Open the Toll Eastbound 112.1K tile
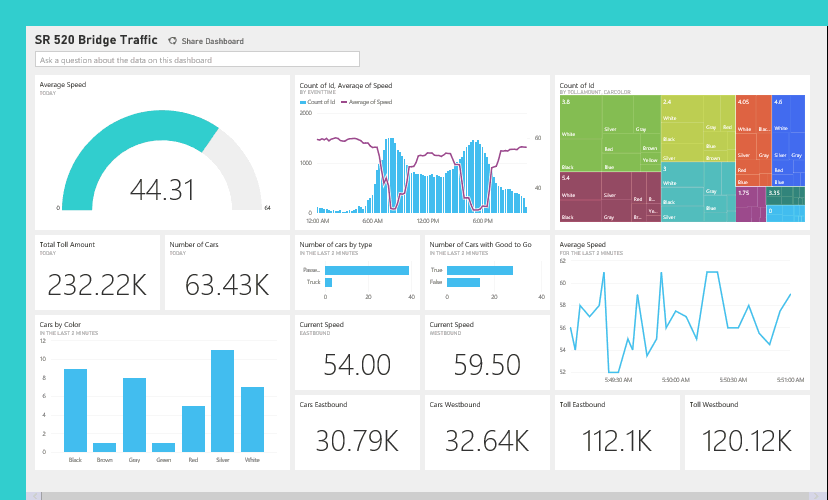The height and width of the screenshot is (500, 828). 617,432
